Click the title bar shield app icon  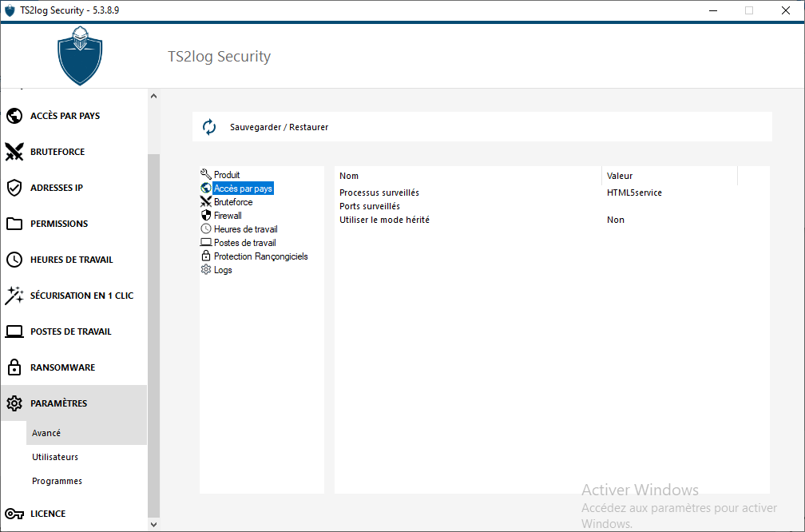pyautogui.click(x=10, y=11)
